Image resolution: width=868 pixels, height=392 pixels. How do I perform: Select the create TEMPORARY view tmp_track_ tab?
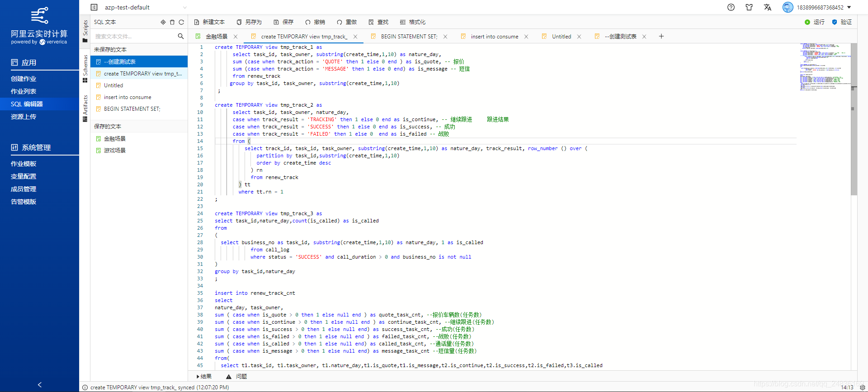coord(304,37)
